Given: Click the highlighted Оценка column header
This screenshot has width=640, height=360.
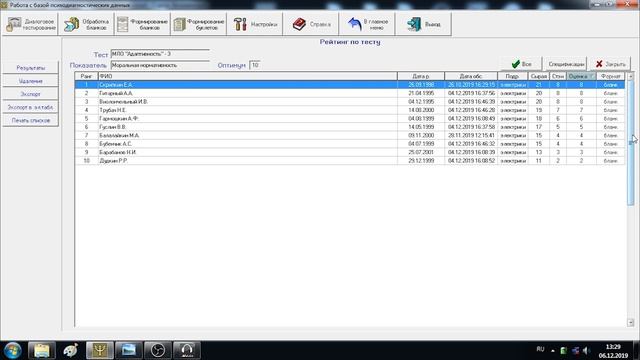Looking at the screenshot, I should click(581, 76).
